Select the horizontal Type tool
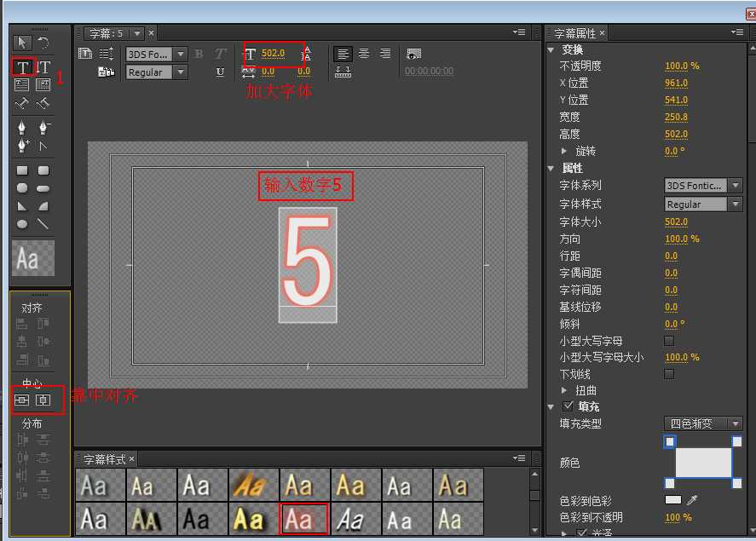756x541 pixels. point(23,67)
